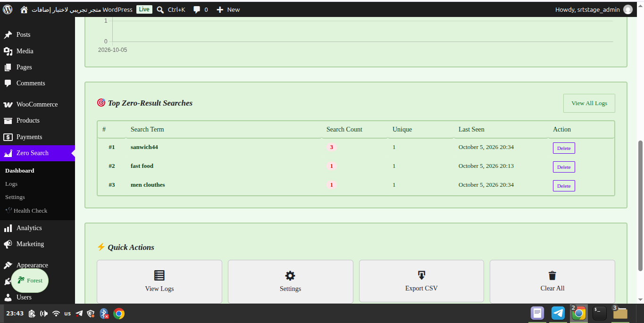Click the page vertical scrollbar thumb

click(640, 205)
